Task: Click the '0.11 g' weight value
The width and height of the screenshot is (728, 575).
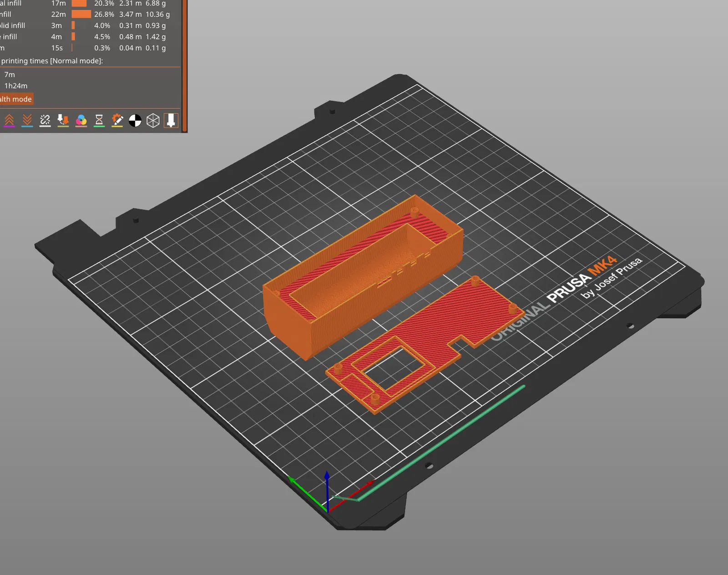Action: (x=156, y=48)
